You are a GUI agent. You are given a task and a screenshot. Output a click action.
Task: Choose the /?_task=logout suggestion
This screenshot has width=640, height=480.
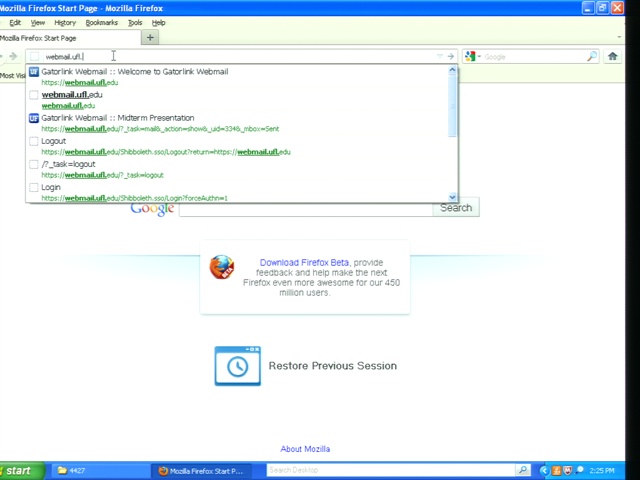[237, 169]
